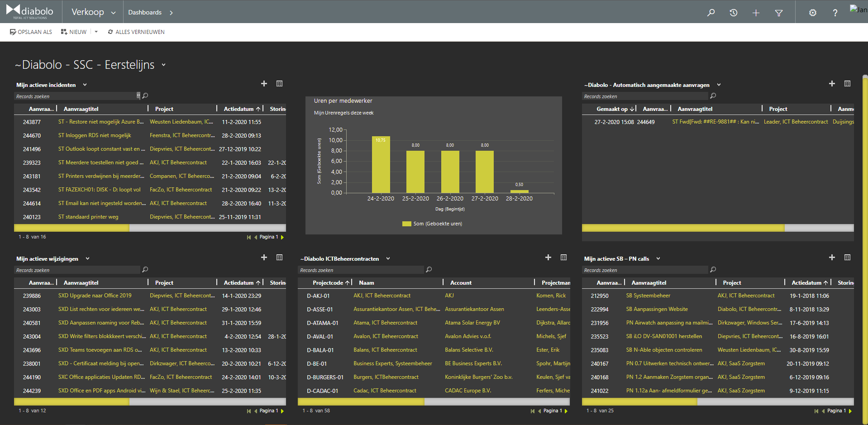Image resolution: width=868 pixels, height=425 pixels.
Task: Click OPSLAAN ALS command
Action: [x=31, y=32]
